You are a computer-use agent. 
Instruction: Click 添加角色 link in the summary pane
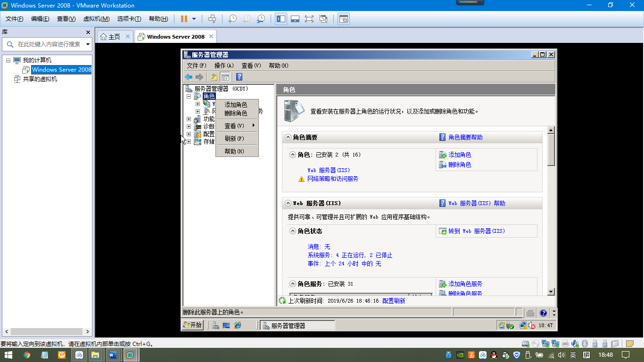click(x=460, y=155)
